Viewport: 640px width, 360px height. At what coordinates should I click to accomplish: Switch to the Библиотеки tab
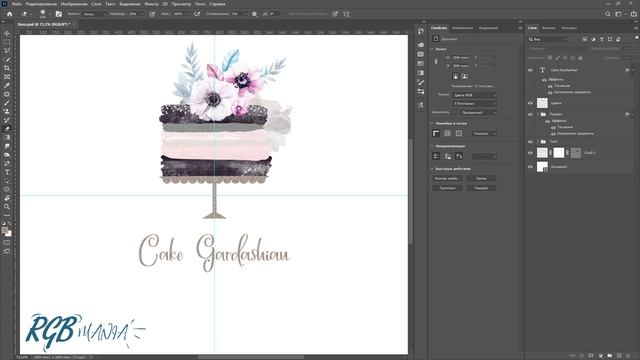click(x=462, y=28)
